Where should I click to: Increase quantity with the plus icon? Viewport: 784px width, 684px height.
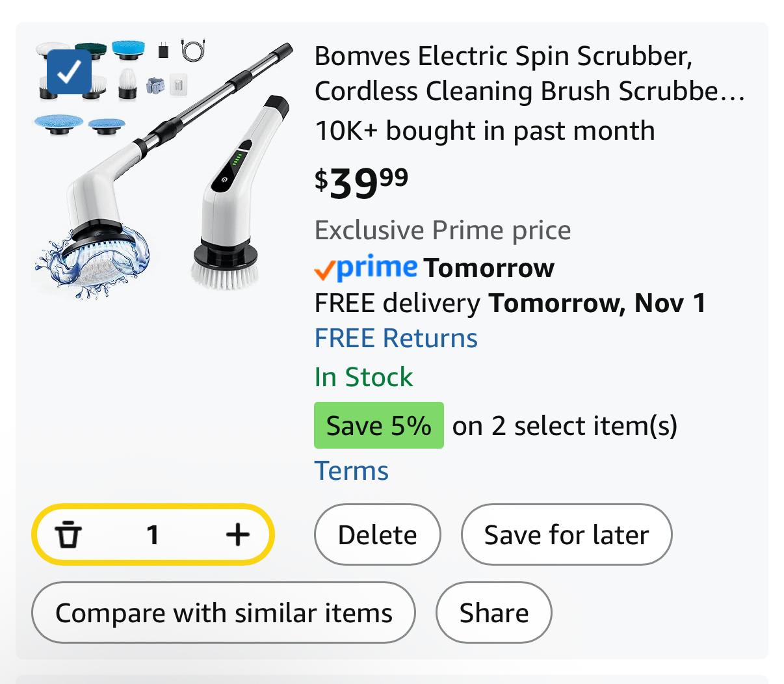click(x=238, y=535)
